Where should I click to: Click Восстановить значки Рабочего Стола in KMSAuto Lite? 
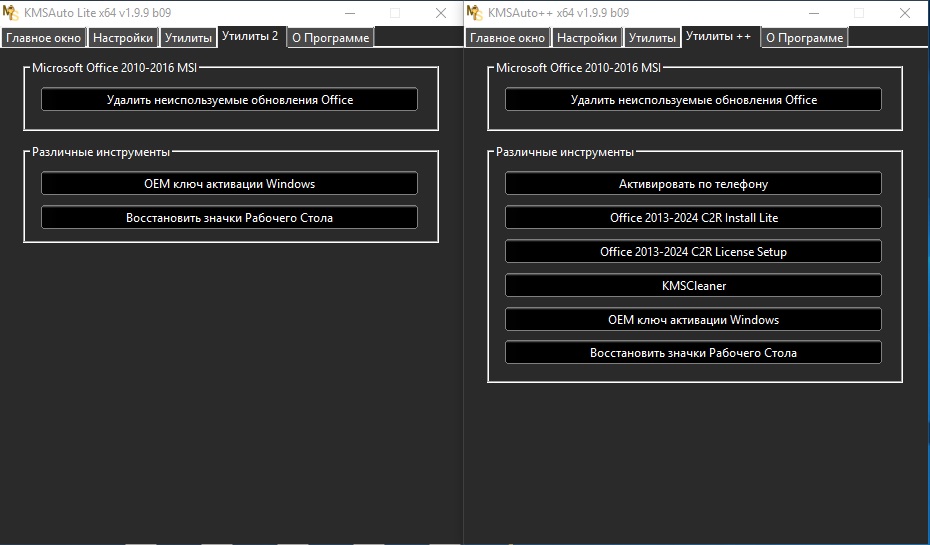(x=230, y=218)
